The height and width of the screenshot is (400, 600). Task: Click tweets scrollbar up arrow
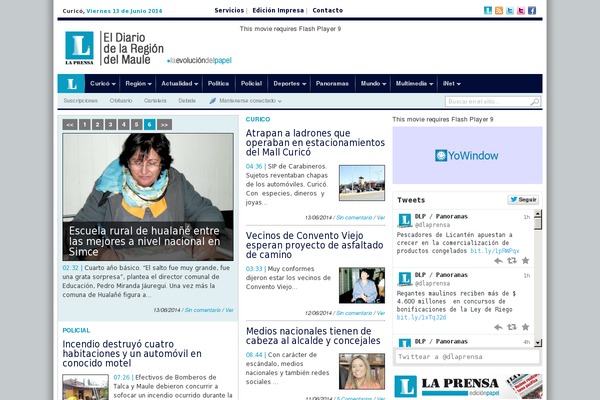tap(538, 214)
